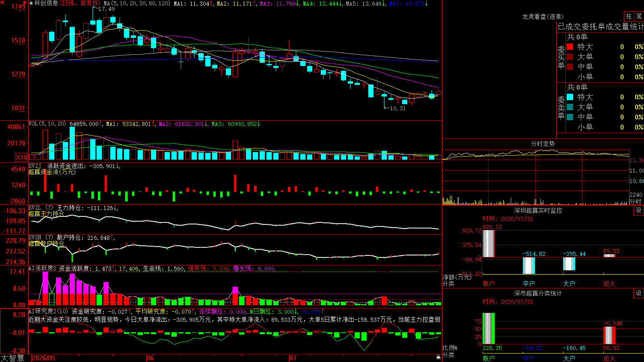
Task: Click the MA(5,10,20,30,60,120) indicator label
Action: point(137,3)
